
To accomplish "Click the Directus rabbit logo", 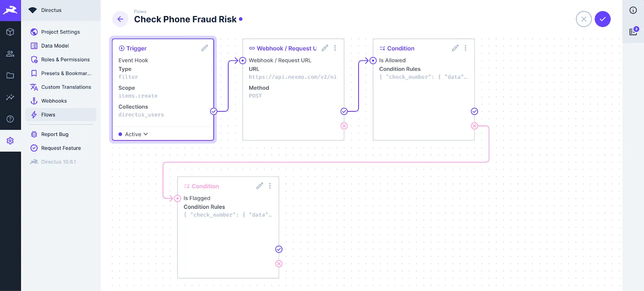I will pyautogui.click(x=10, y=10).
